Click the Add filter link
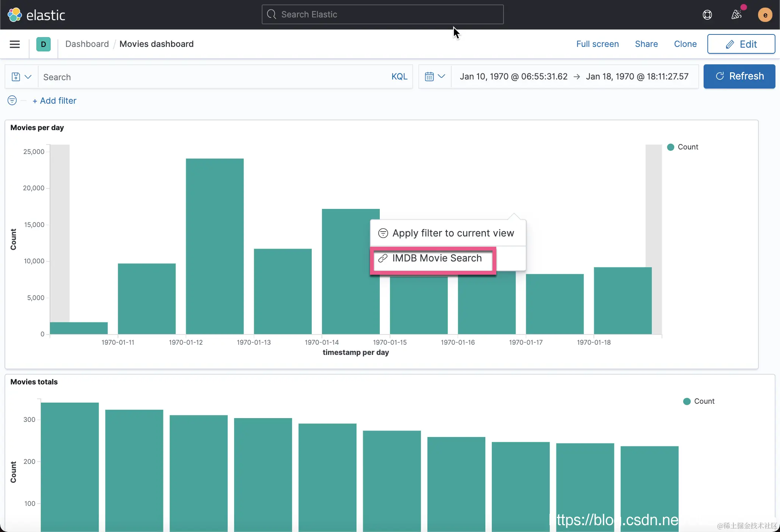Image resolution: width=780 pixels, height=532 pixels. click(x=54, y=101)
